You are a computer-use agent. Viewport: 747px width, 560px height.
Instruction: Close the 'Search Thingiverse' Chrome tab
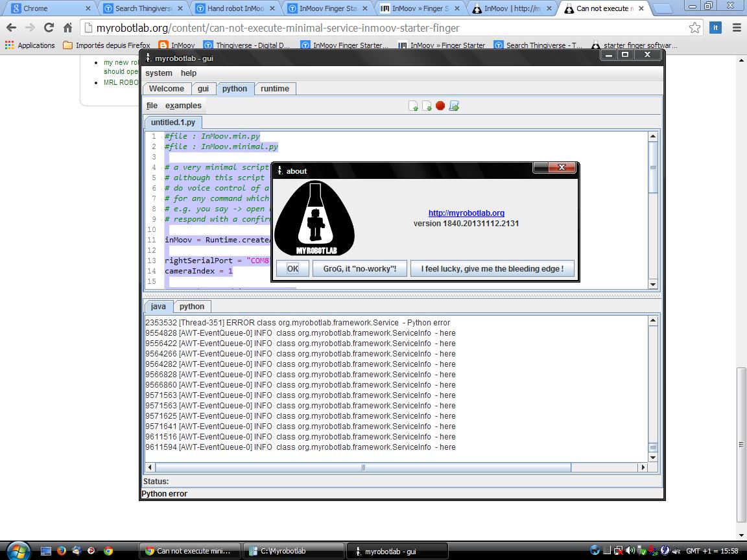pyautogui.click(x=180, y=8)
